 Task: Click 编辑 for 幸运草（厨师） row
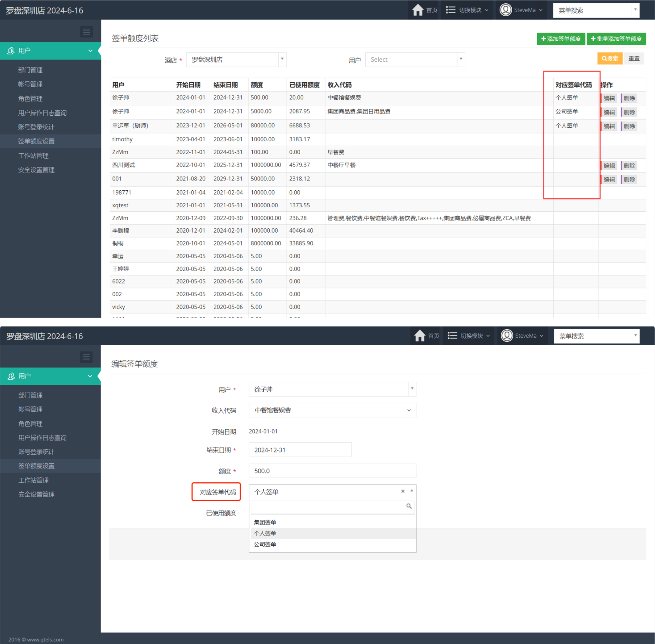tap(609, 126)
